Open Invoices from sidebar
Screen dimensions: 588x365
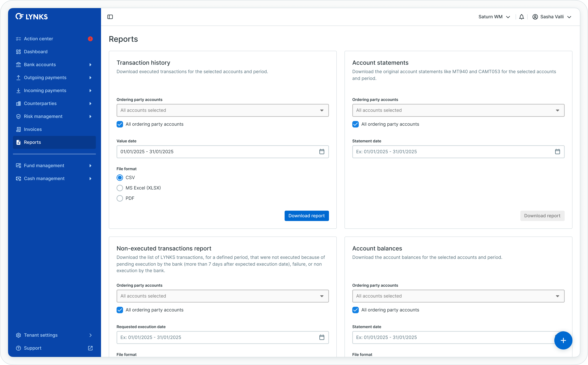[x=33, y=129]
